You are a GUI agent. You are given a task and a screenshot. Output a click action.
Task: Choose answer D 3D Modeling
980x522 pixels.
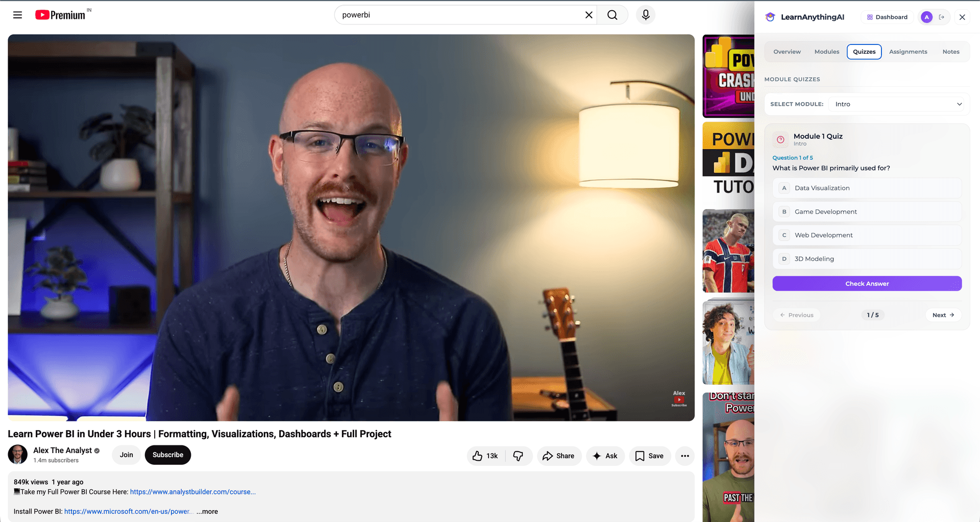(867, 259)
